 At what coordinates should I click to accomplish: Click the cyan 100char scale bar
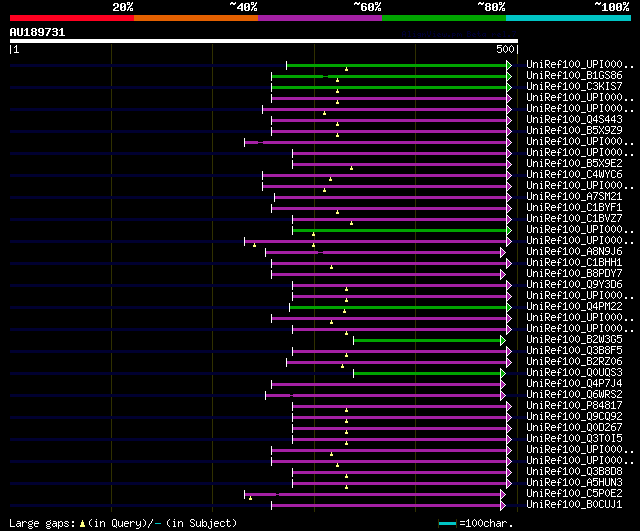point(447,523)
